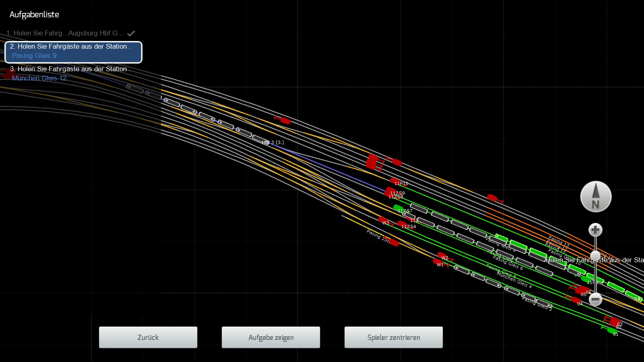Center the map via Spieler zentrieren
This screenshot has height=362, width=644.
point(394,337)
